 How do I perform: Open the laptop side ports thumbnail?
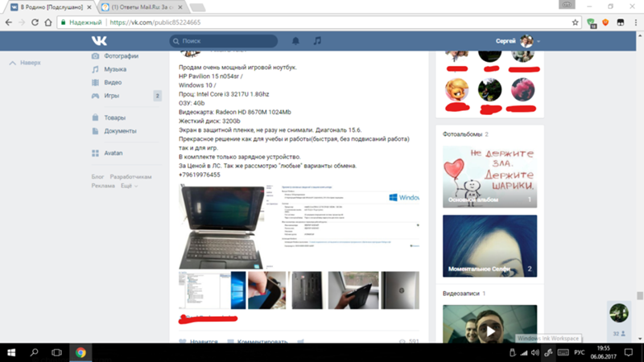[307, 290]
